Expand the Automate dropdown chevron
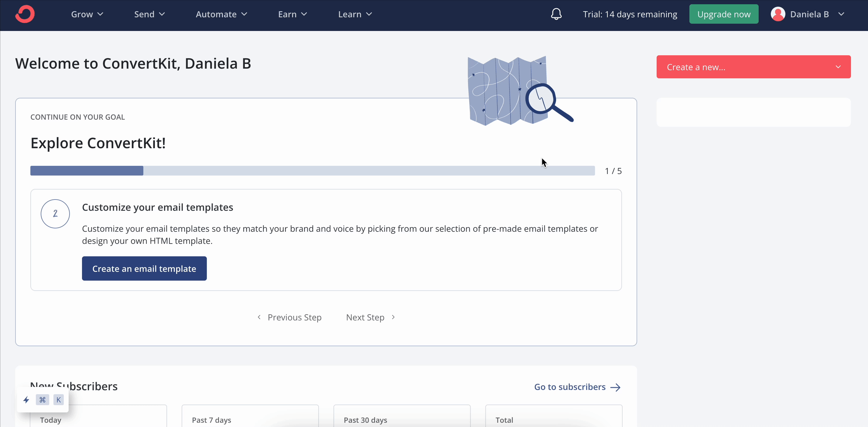Screen dimensions: 868x427 (x=244, y=14)
